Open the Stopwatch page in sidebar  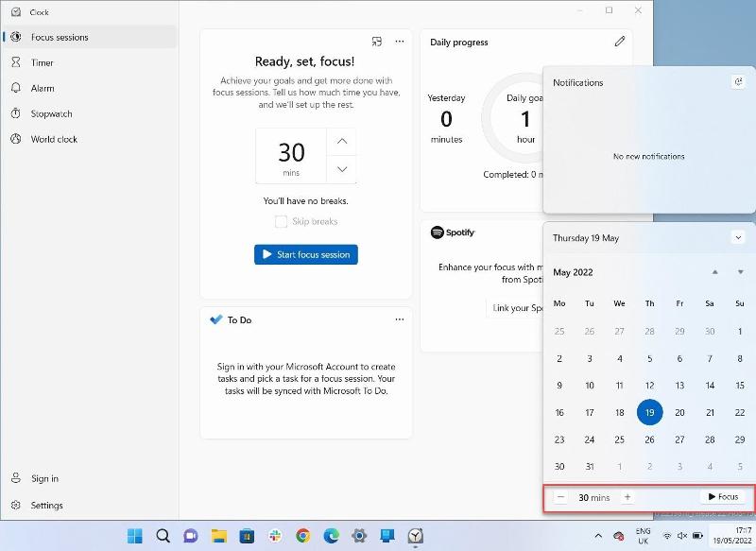point(90,113)
